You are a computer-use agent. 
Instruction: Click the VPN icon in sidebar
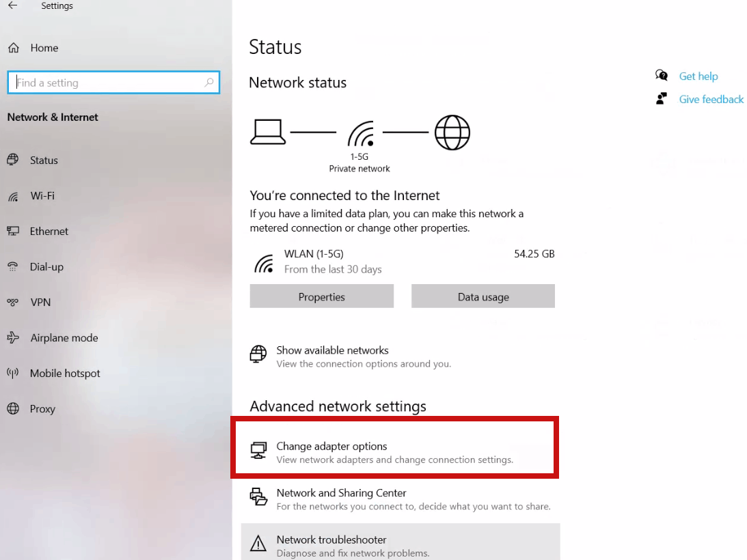pyautogui.click(x=13, y=302)
